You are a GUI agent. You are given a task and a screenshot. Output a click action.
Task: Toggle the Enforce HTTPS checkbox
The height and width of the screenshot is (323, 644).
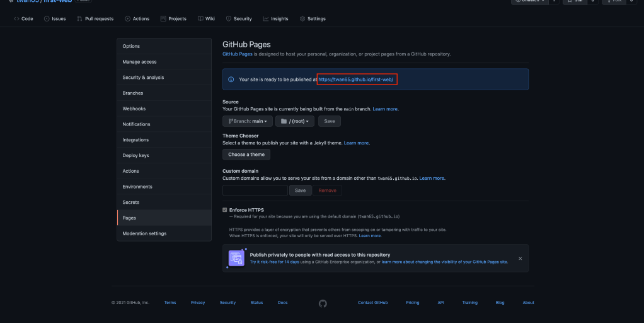(225, 210)
